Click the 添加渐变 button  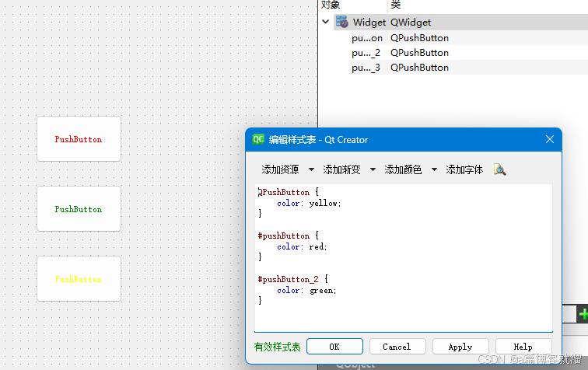pos(341,169)
